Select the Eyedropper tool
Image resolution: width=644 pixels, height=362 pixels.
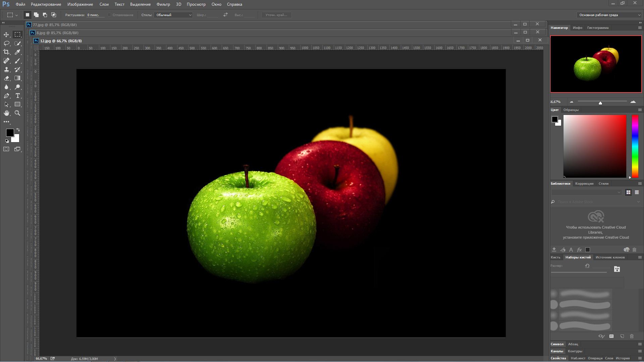(17, 52)
